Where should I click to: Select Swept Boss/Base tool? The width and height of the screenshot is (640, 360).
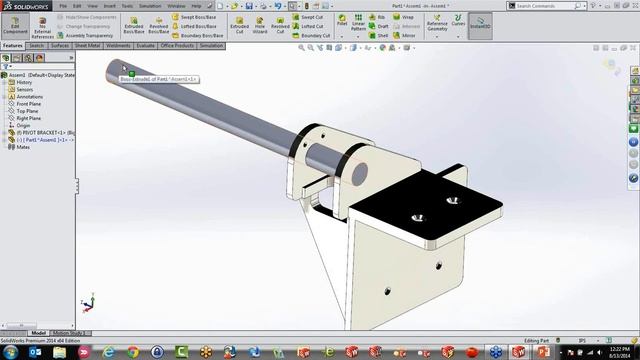(x=194, y=17)
